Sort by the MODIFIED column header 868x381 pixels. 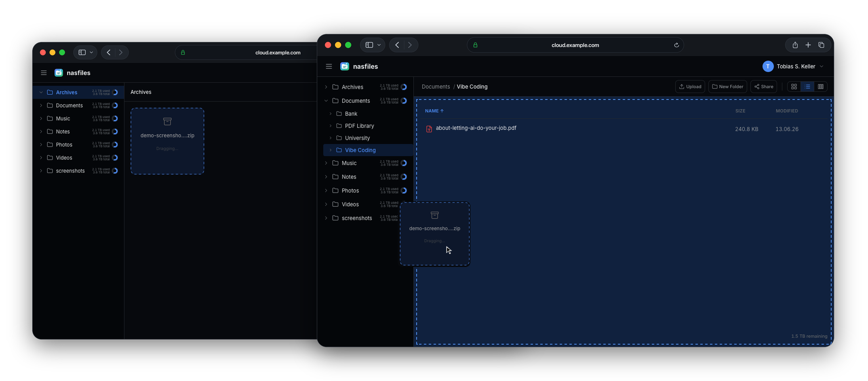pyautogui.click(x=787, y=111)
